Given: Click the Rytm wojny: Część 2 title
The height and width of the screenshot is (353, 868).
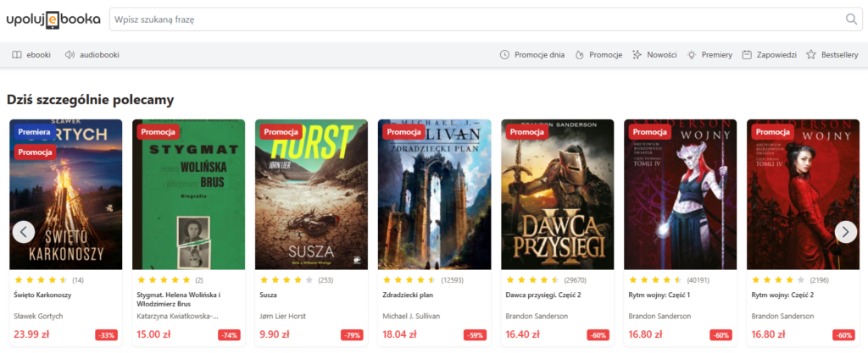Looking at the screenshot, I should point(783,295).
